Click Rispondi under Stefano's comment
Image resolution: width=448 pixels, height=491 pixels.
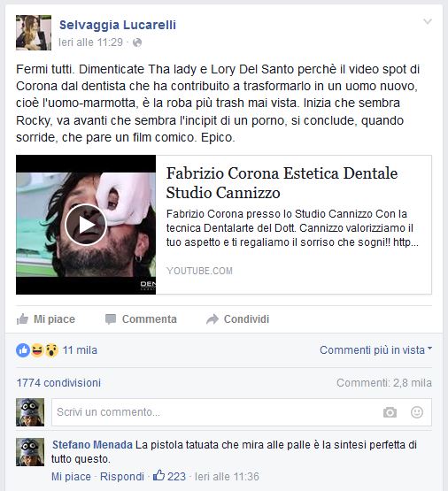[x=122, y=477]
